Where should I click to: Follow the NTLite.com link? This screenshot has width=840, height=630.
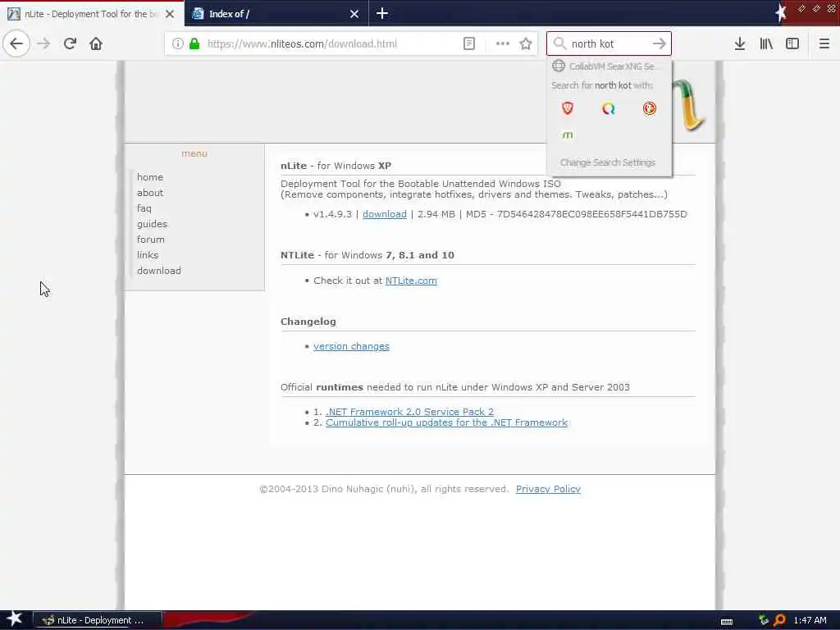[411, 281]
